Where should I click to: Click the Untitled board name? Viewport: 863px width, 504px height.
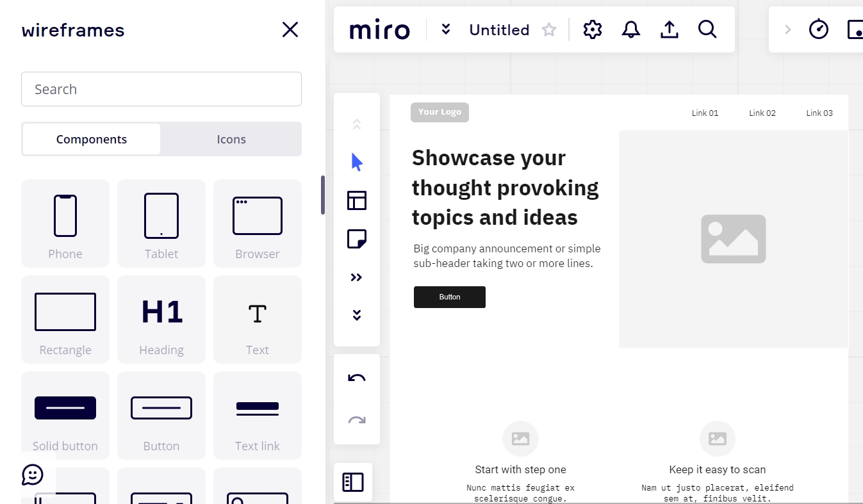click(x=499, y=30)
